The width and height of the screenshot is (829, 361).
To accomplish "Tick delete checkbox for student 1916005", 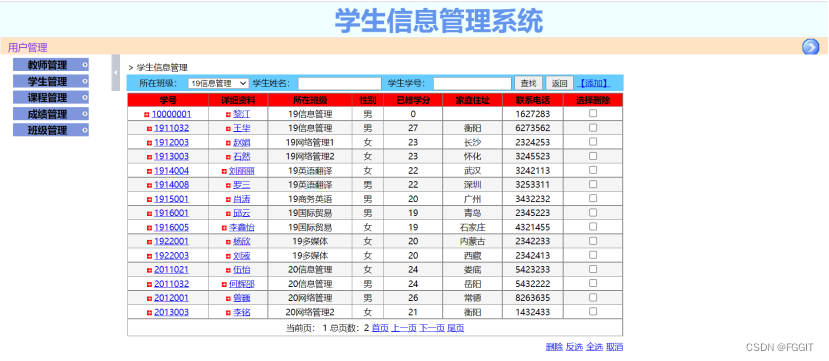I will click(593, 226).
